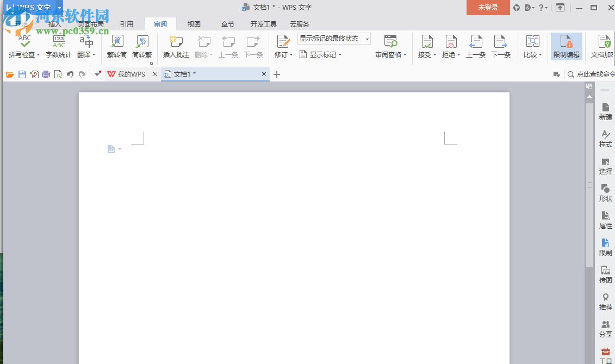Viewport: 615px width, 364px height.
Task: Switch to the 引用 ribbon tab
Action: click(x=126, y=24)
